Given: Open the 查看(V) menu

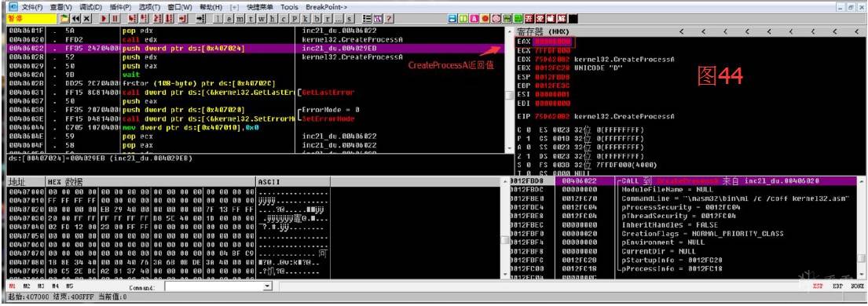Looking at the screenshot, I should coord(60,7).
